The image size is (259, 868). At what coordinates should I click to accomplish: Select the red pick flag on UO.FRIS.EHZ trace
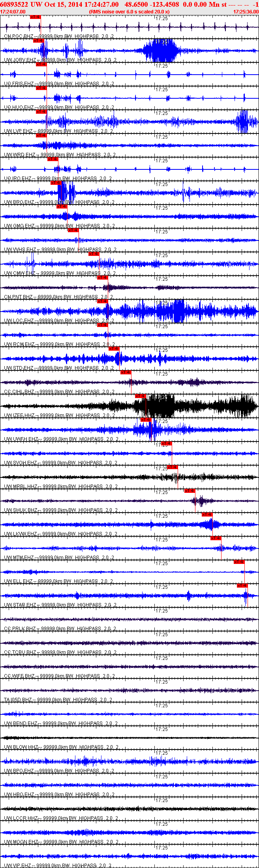(41, 64)
